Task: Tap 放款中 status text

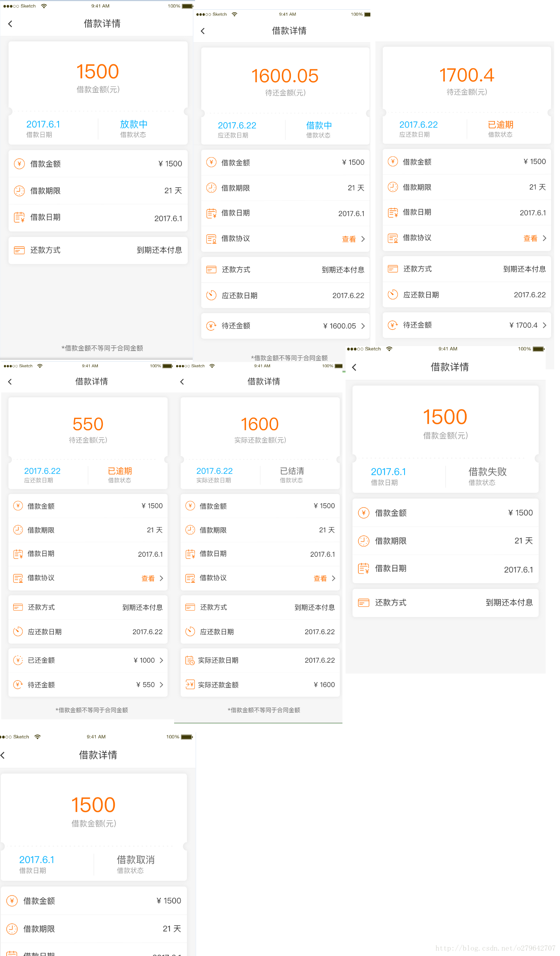Action: (x=134, y=124)
